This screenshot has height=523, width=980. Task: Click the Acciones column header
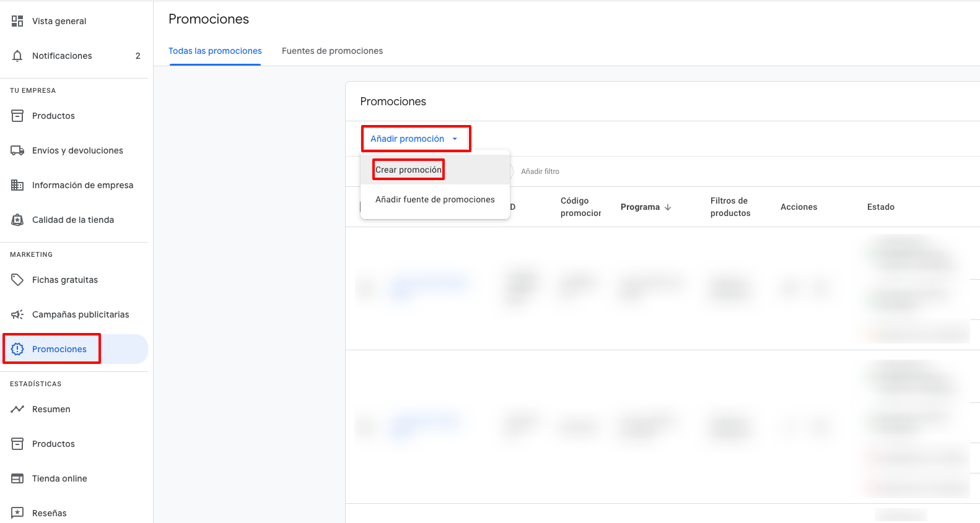(798, 207)
